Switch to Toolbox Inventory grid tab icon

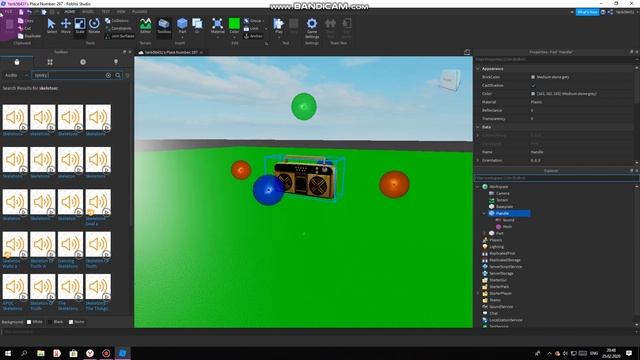click(x=50, y=62)
